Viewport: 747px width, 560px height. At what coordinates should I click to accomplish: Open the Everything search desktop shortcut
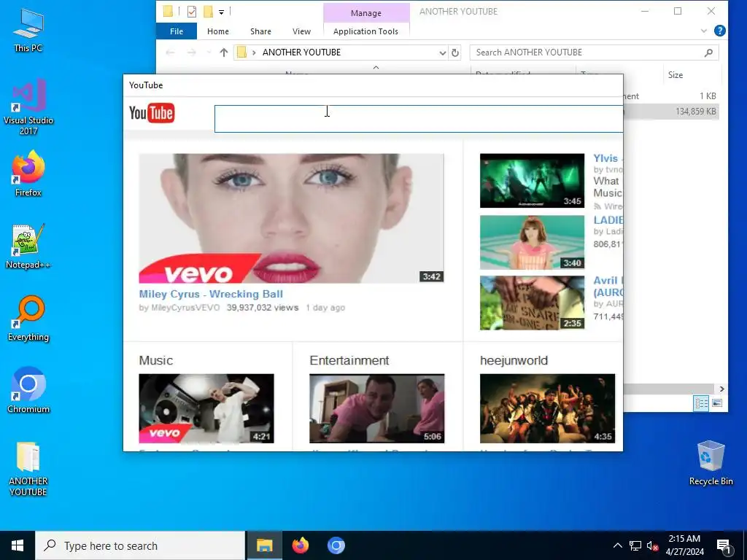click(28, 319)
